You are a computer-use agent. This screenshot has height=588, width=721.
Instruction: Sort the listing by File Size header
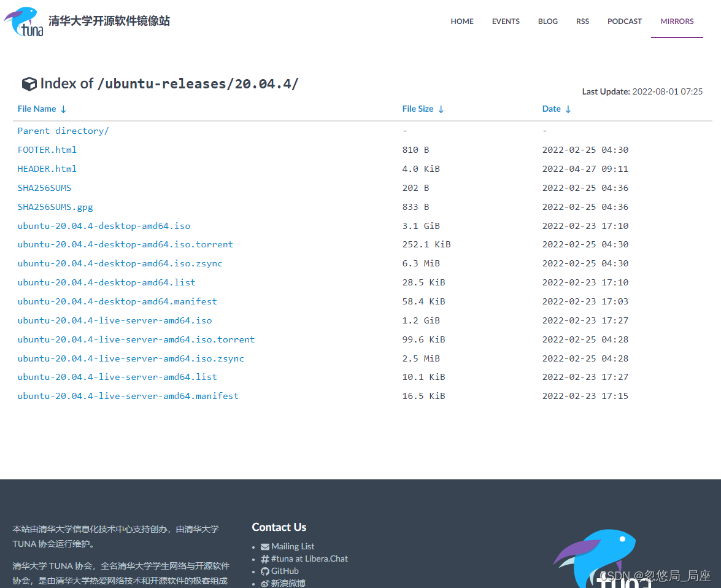click(417, 109)
